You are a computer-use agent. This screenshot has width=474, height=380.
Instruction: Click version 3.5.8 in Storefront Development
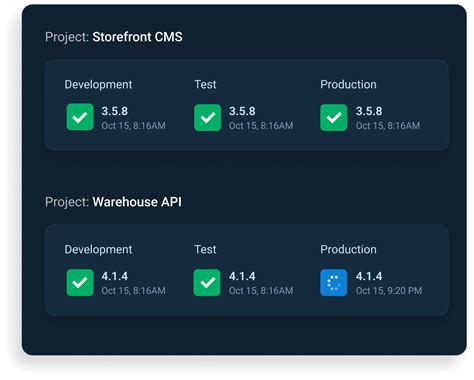[x=114, y=111]
